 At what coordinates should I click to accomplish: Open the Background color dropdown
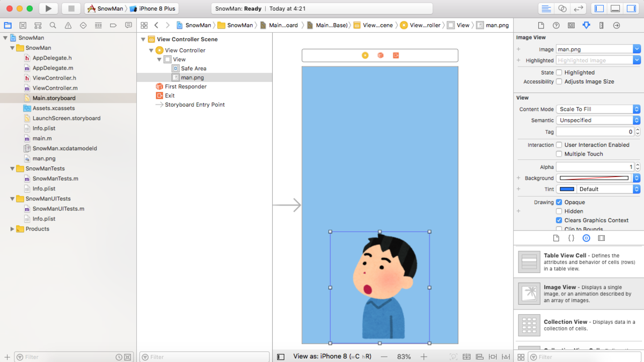[636, 178]
